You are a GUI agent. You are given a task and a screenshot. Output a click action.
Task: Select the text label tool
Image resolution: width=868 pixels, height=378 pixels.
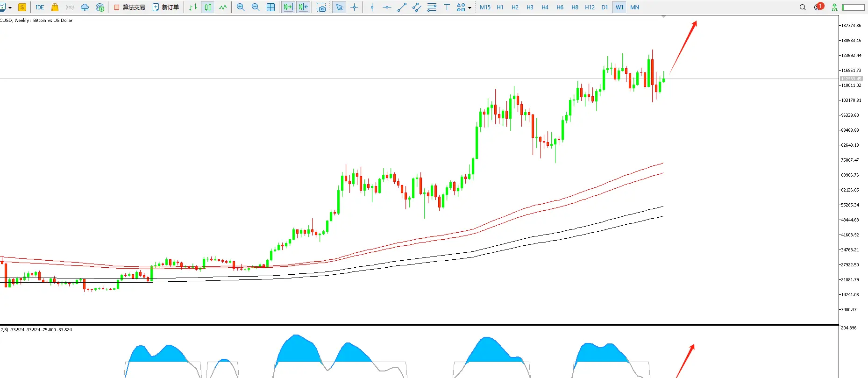point(447,7)
